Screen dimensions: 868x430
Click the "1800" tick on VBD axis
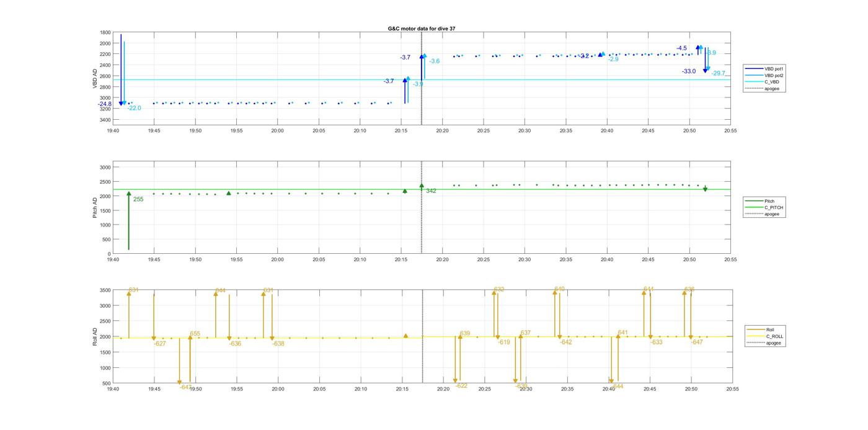click(x=105, y=33)
